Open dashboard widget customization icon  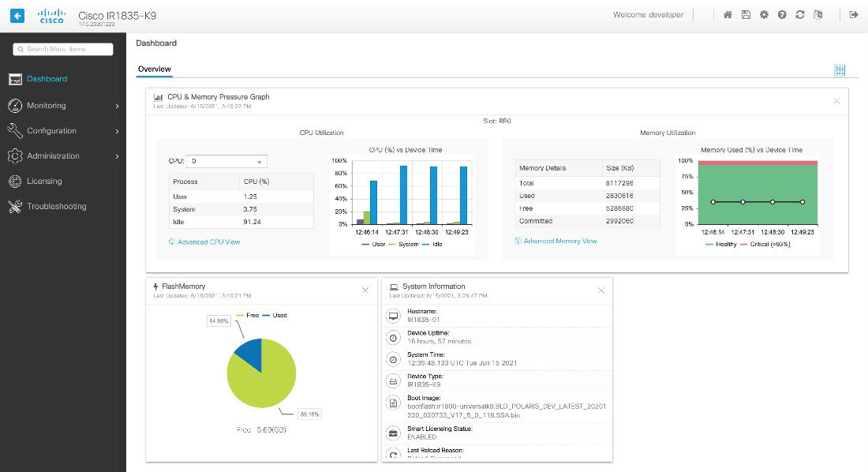[x=840, y=70]
